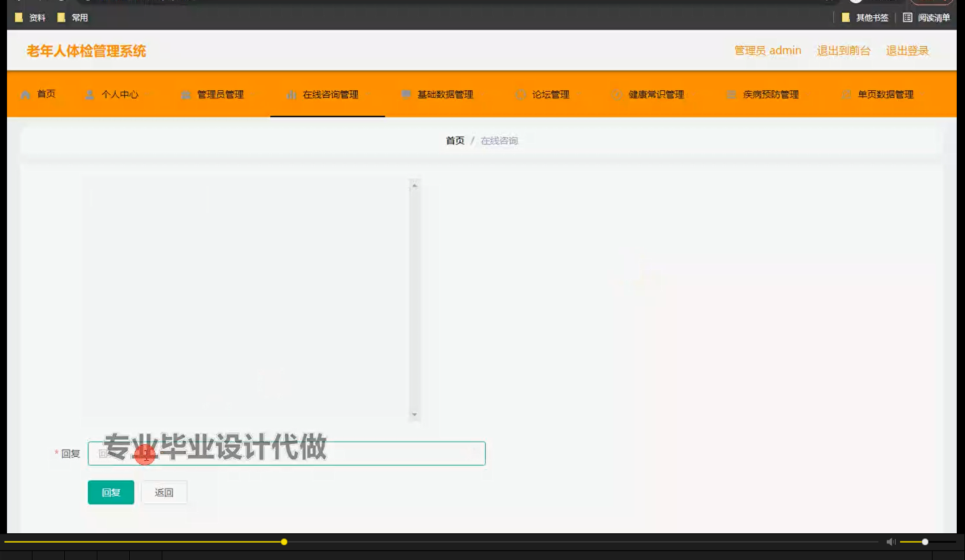
Task: Select the person icon for 个人中心
Action: click(89, 94)
